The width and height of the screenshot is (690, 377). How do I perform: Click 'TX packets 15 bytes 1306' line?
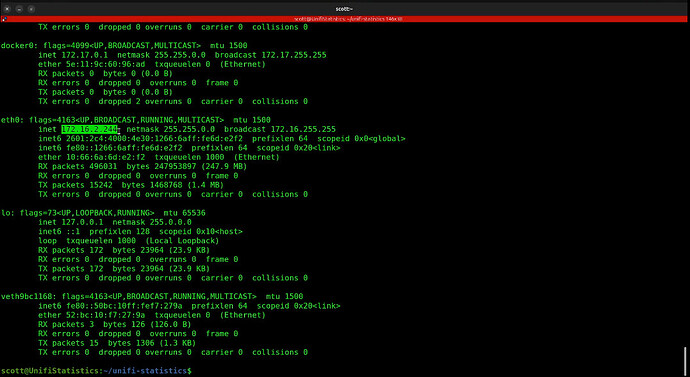coord(117,343)
